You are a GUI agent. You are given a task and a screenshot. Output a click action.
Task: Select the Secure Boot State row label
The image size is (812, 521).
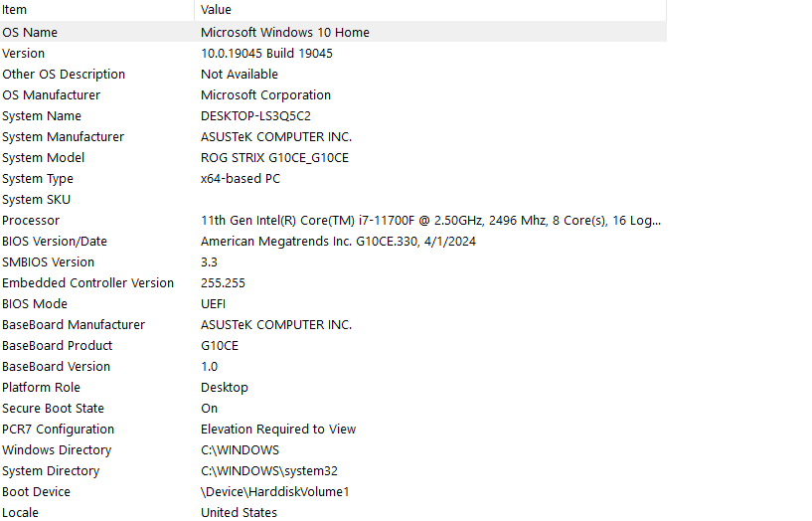point(53,408)
